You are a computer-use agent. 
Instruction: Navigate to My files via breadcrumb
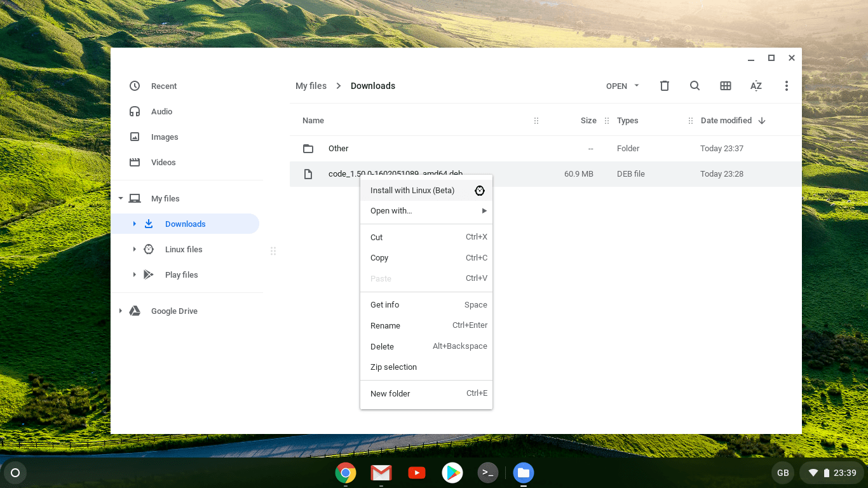pyautogui.click(x=311, y=86)
